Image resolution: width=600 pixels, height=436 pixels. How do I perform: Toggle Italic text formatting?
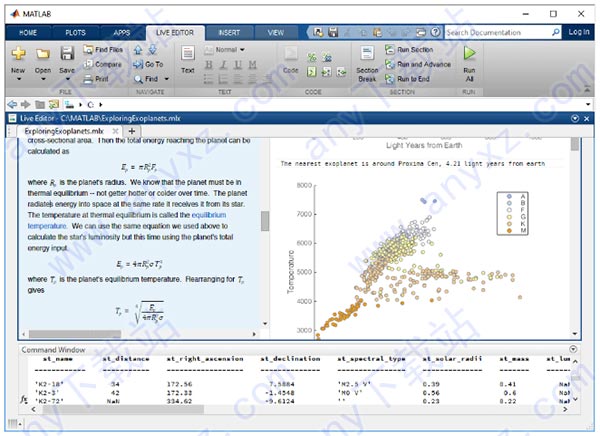coord(223,65)
